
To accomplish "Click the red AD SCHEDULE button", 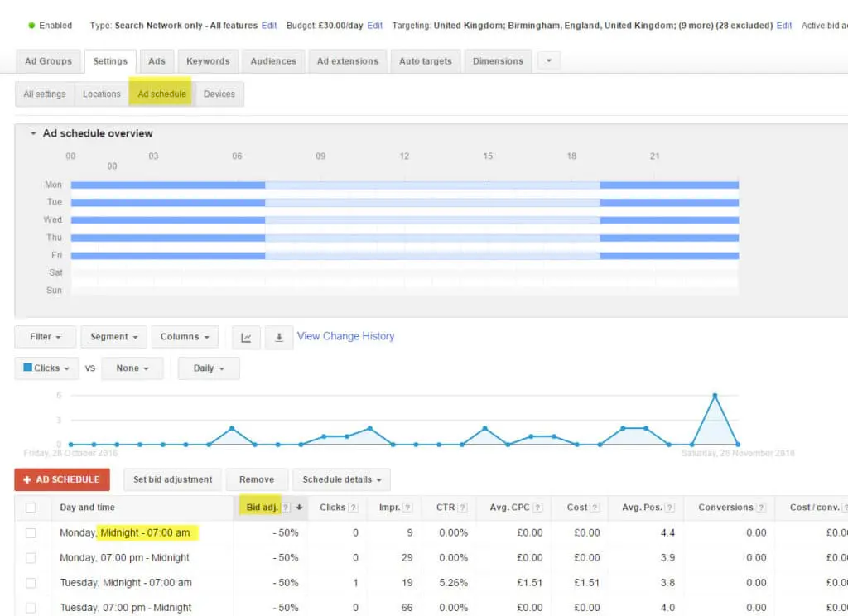I will (62, 479).
